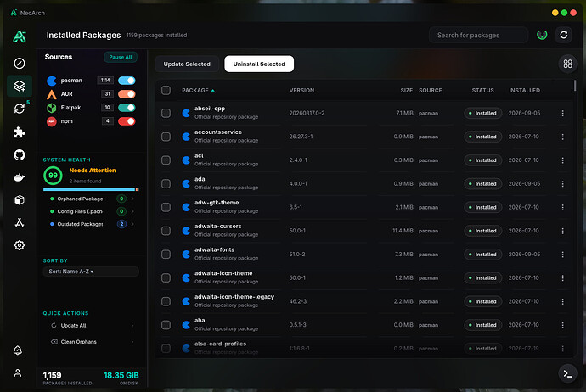Open the notifications bell icon
Viewport: 586px width, 392px height.
pos(18,350)
